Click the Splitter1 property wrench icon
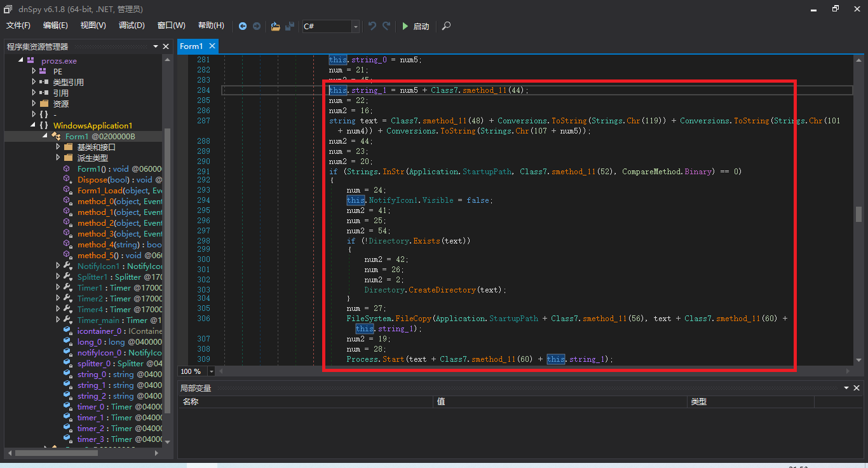 (68, 277)
